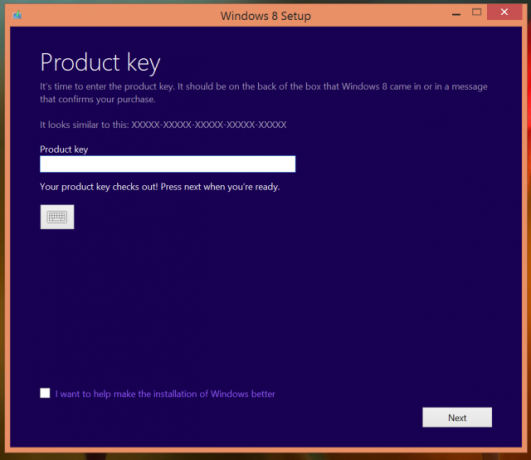Screen dimensions: 531x460
Task: Click the 'Windows 8 Setup' title text
Action: [x=266, y=16]
